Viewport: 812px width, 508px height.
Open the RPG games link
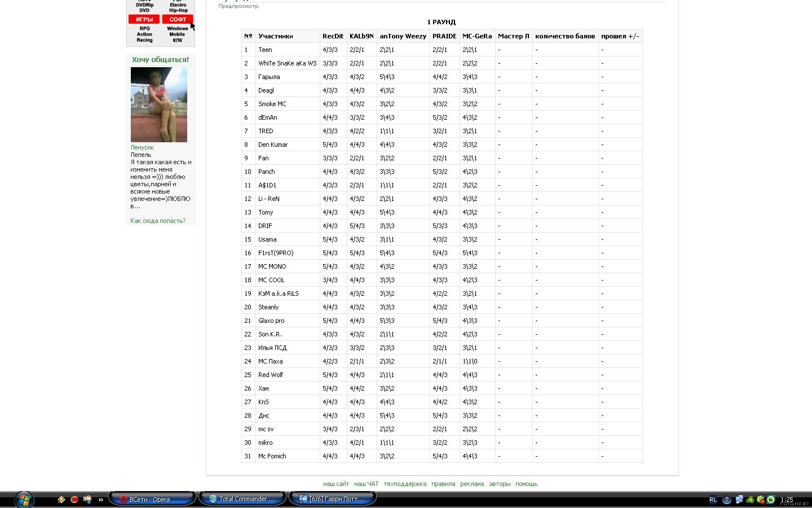click(x=144, y=28)
